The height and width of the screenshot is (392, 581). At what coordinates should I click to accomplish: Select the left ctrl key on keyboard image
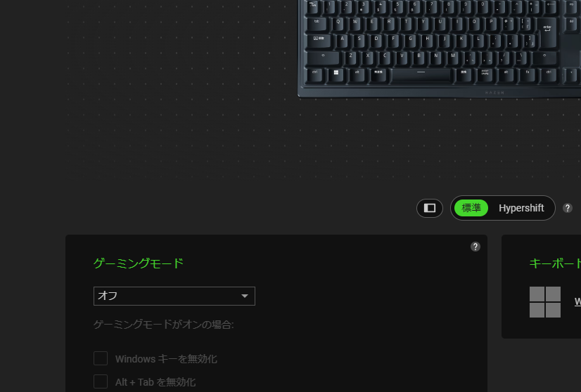click(315, 74)
